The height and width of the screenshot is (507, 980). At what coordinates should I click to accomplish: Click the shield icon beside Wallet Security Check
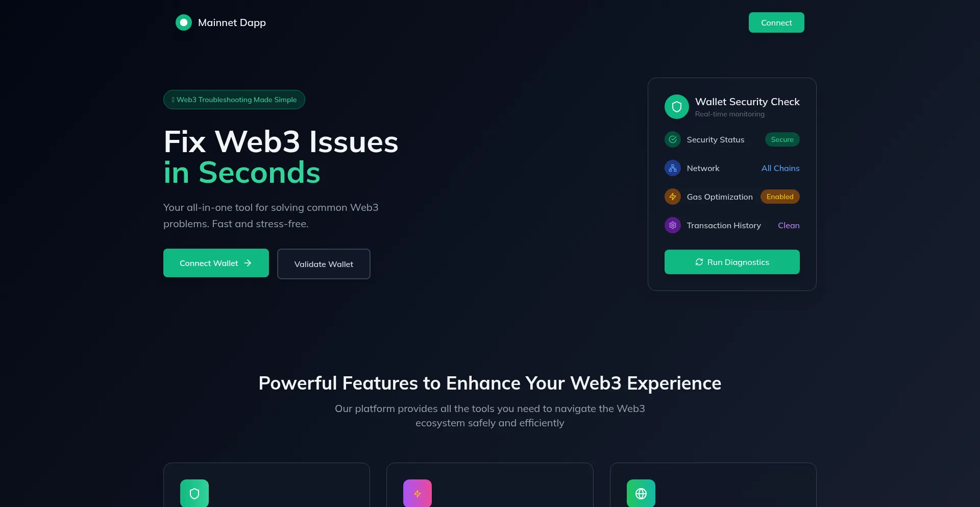pos(677,107)
